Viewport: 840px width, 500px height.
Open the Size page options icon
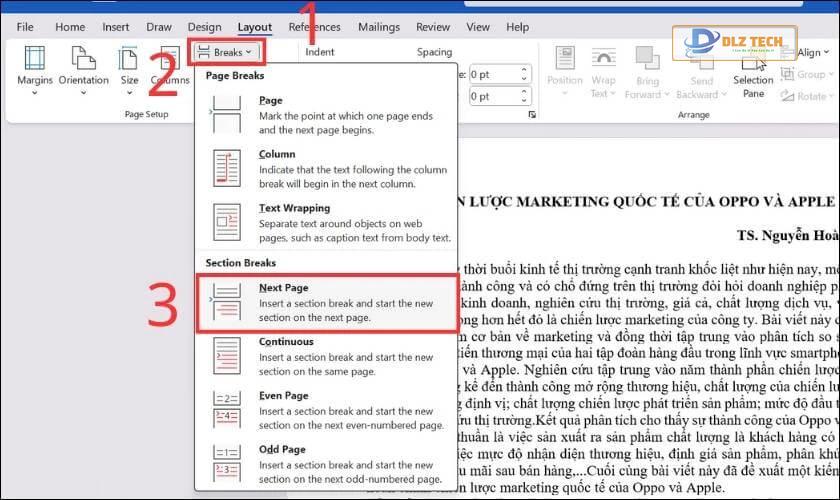[129, 58]
